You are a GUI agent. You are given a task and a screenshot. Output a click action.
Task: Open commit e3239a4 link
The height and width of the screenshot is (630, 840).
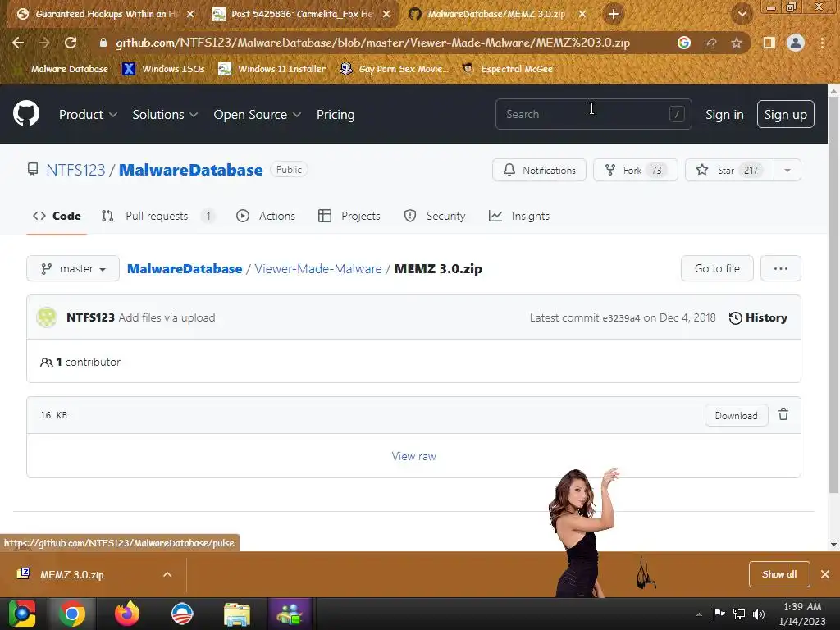(x=621, y=318)
